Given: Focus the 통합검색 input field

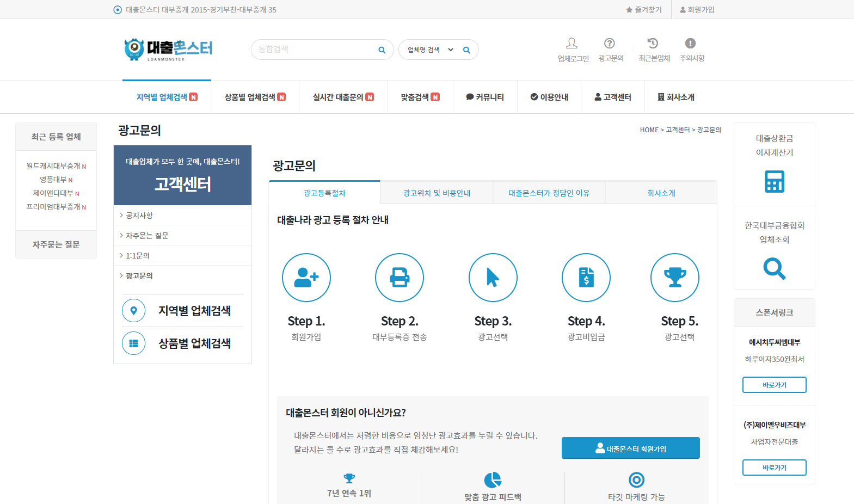Looking at the screenshot, I should click(316, 50).
